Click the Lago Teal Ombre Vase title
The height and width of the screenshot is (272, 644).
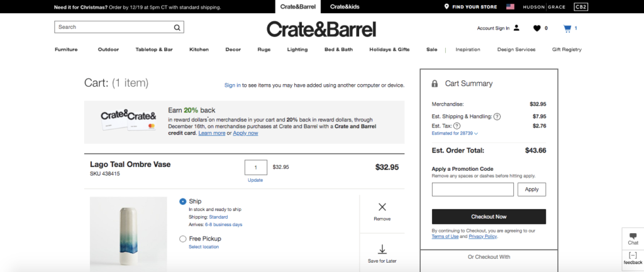pyautogui.click(x=130, y=165)
